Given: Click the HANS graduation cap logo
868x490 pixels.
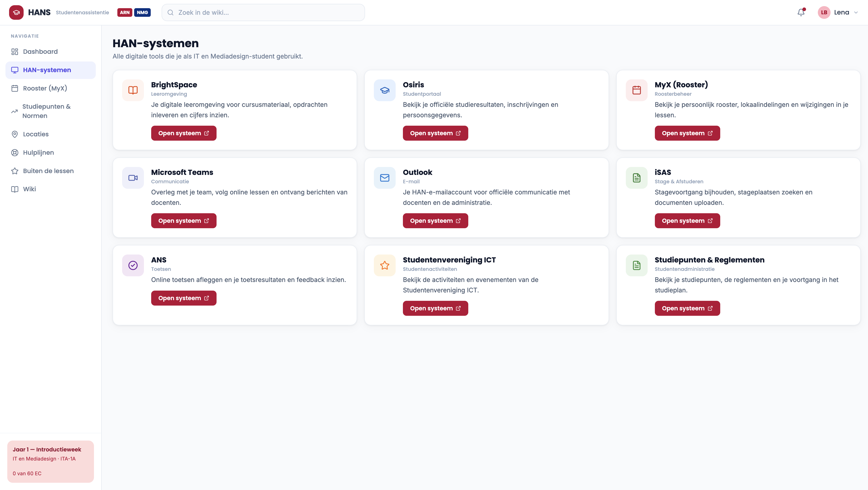Looking at the screenshot, I should click(x=16, y=12).
